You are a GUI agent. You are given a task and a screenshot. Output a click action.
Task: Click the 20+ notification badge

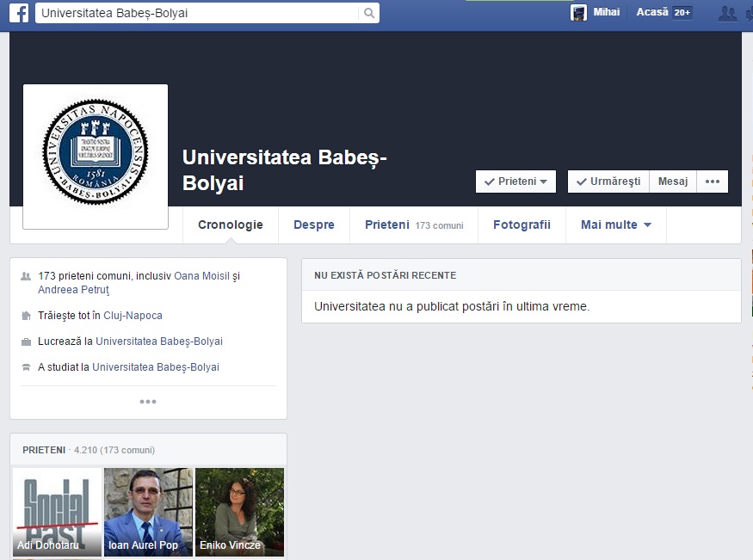point(682,13)
